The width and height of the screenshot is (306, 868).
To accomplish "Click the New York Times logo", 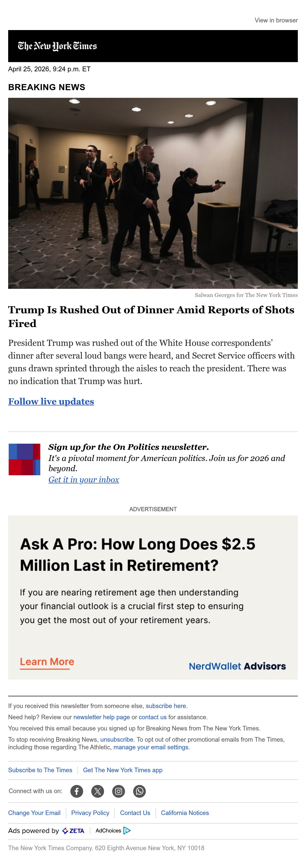I will point(57,46).
